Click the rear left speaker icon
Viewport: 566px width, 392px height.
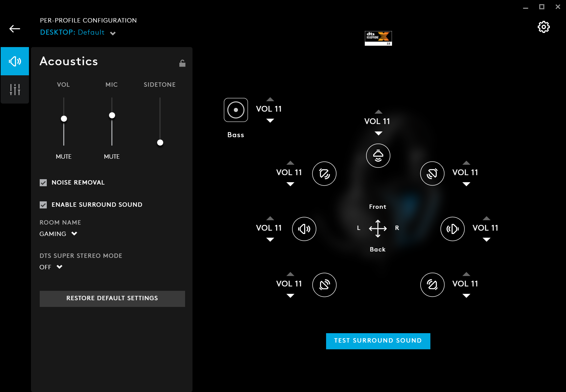pyautogui.click(x=324, y=285)
